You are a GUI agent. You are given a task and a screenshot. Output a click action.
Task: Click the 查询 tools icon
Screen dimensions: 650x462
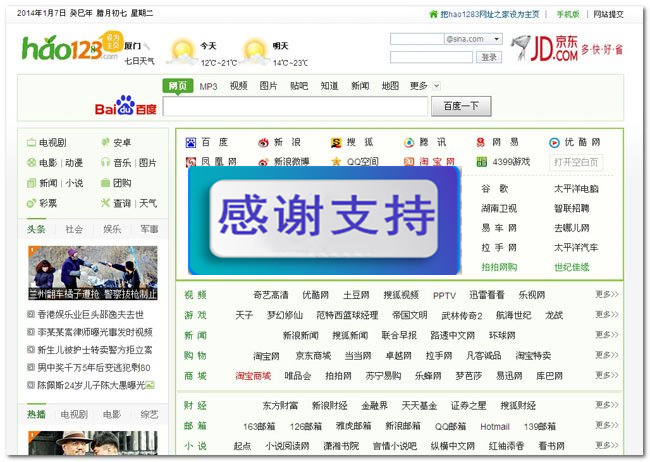point(105,203)
